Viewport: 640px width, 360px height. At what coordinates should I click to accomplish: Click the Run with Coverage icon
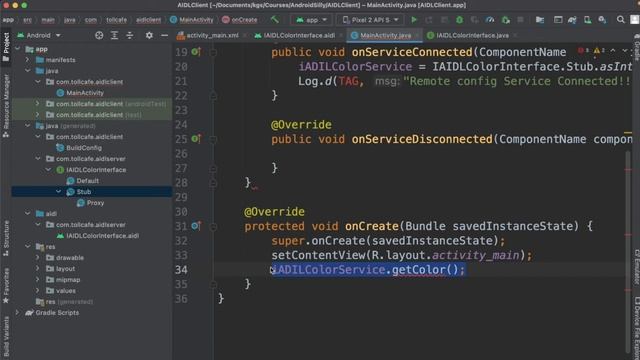coord(474,20)
